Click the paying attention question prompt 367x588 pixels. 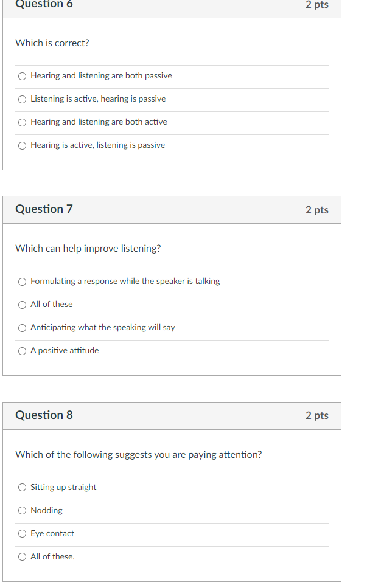point(139,455)
